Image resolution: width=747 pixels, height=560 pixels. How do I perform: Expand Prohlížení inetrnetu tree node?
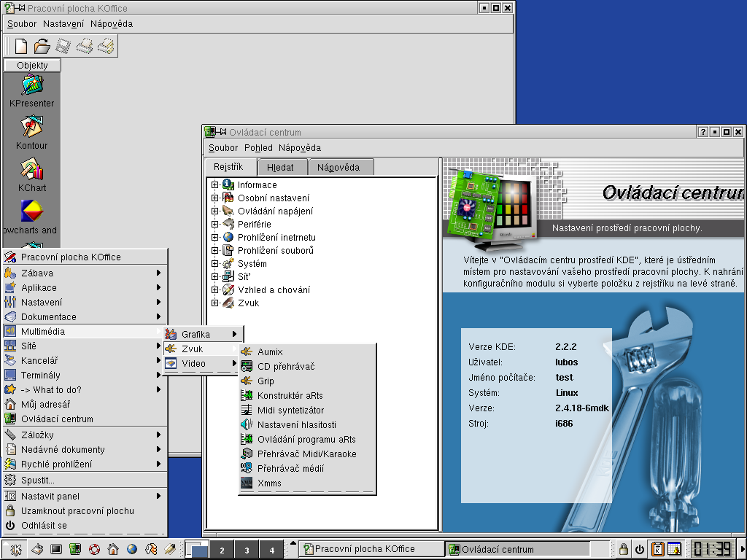(215, 237)
